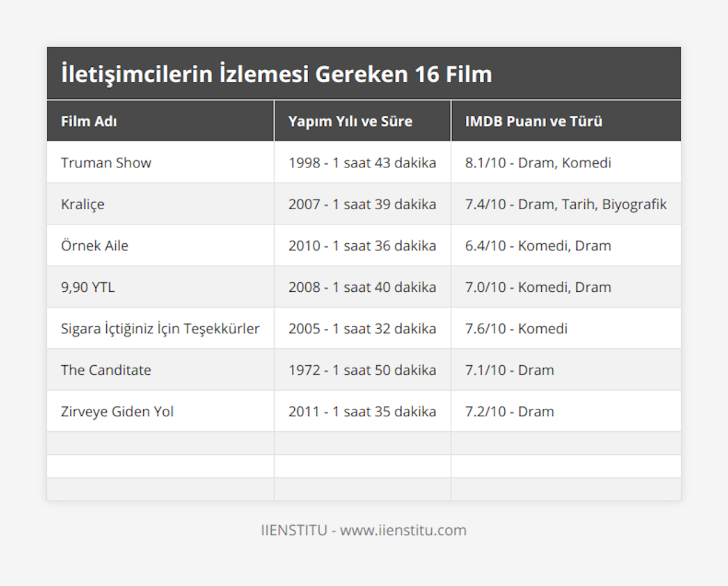Click the 1998 - 1 saat 43 dakika cell
This screenshot has width=728, height=586.
click(362, 163)
